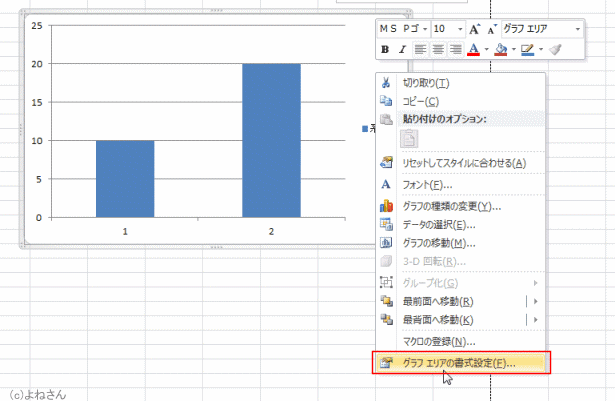This screenshot has width=615, height=401.
Task: Select リセットしてスタイルに合わせる(A)
Action: [461, 163]
